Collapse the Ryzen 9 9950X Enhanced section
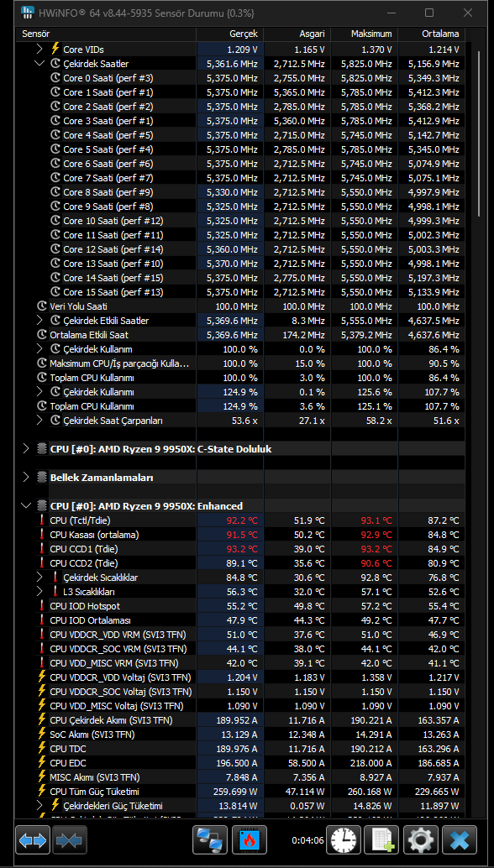This screenshot has height=868, width=494. pyautogui.click(x=26, y=506)
